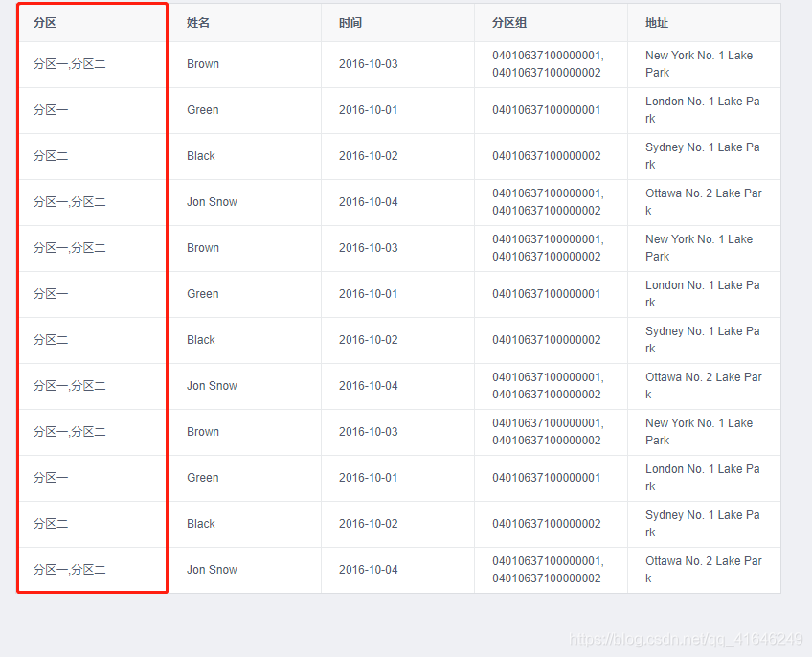Viewport: 812px width, 657px height.
Task: Click the 分区 column header
Action: pos(42,22)
